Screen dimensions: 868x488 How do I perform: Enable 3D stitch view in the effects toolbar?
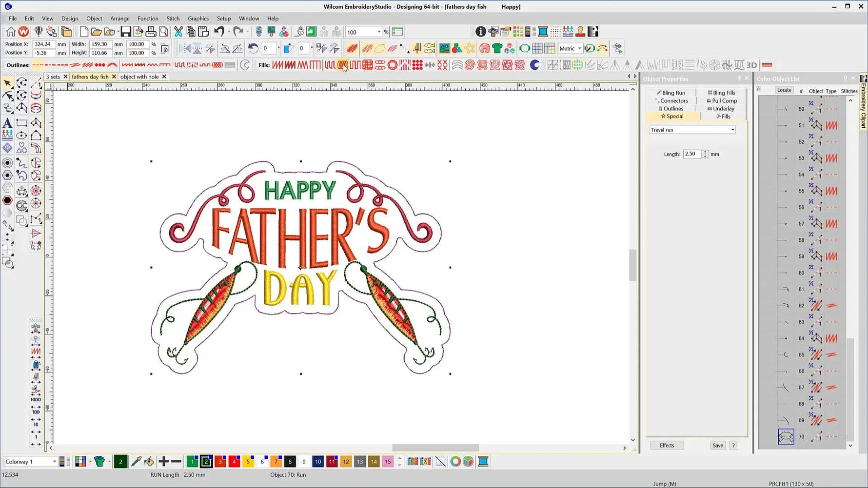click(x=751, y=64)
